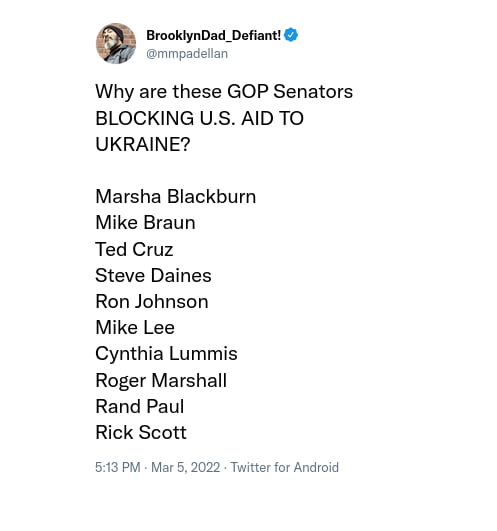497x531 pixels.
Task: Click the name Ted Cruz
Action: coord(134,249)
